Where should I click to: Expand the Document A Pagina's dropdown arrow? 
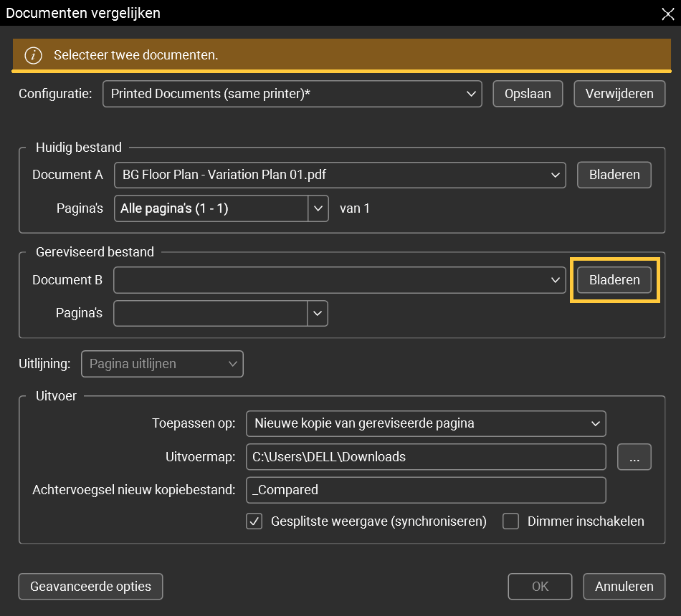click(318, 208)
